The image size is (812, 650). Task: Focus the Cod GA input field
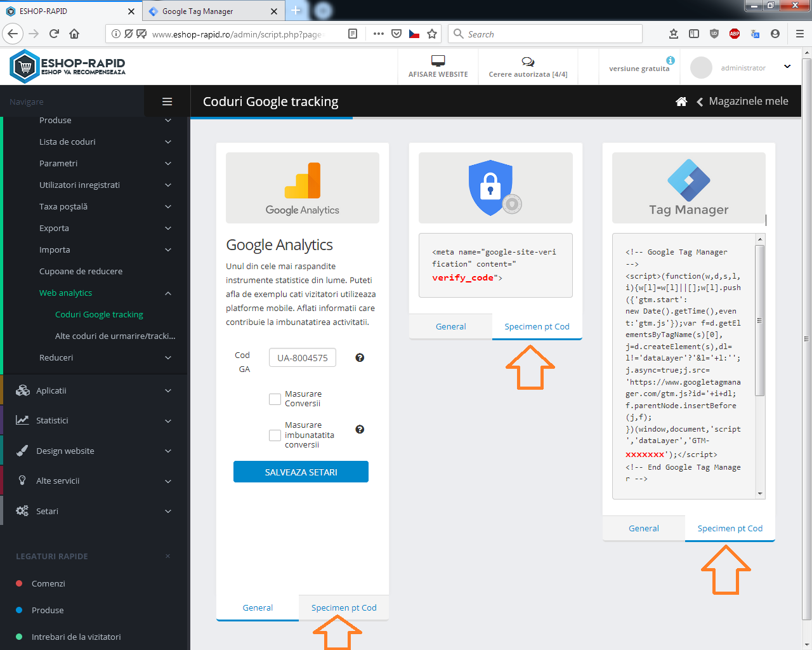(303, 357)
